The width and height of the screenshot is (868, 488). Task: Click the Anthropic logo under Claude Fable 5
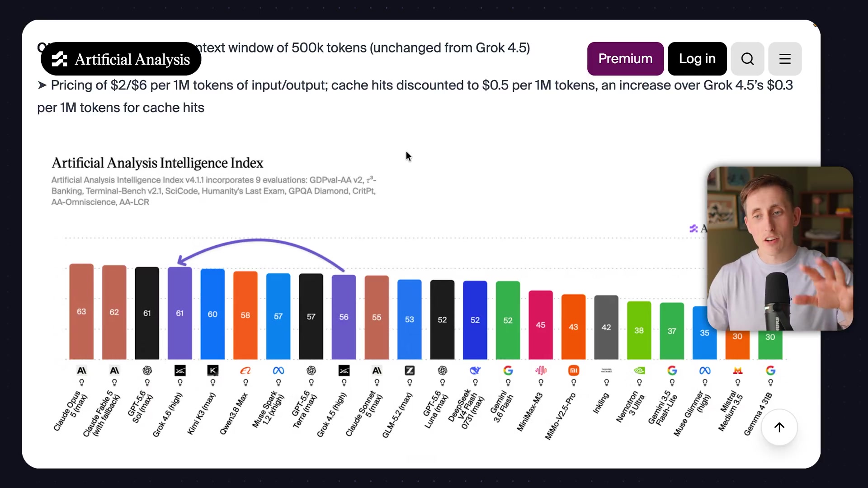[x=114, y=371]
